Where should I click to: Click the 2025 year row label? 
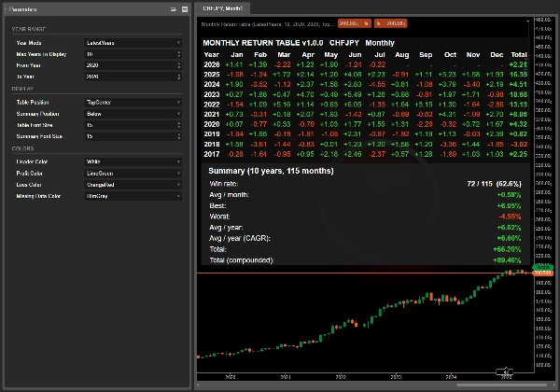coord(212,75)
